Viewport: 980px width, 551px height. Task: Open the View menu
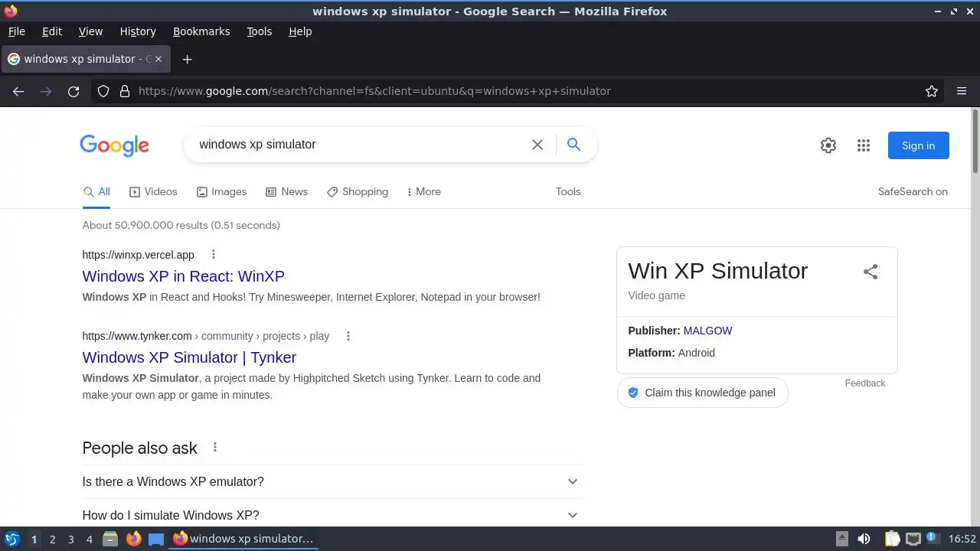tap(90, 31)
